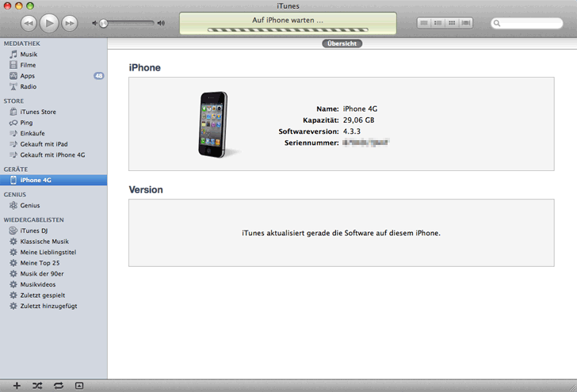This screenshot has width=577, height=392.
Task: Click the add playlist plus button
Action: pyautogui.click(x=17, y=386)
